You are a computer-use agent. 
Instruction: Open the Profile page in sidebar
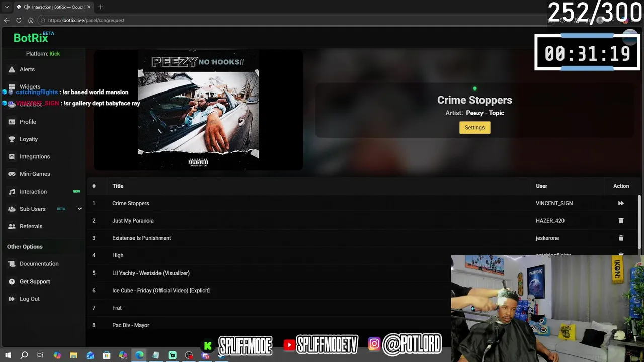(x=28, y=122)
